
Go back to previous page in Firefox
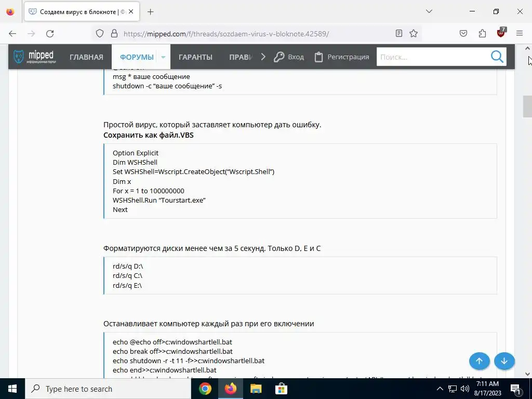tap(12, 34)
